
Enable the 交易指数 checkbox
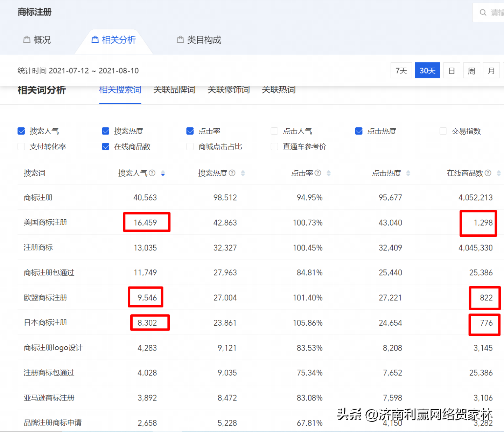(443, 131)
